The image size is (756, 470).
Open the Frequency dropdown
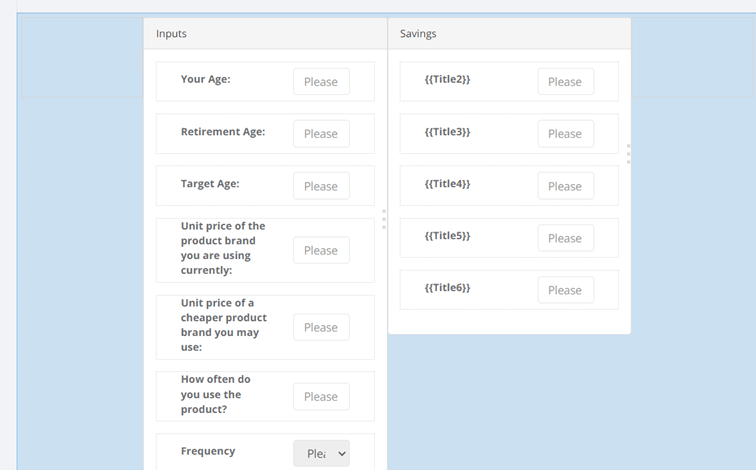pos(321,453)
